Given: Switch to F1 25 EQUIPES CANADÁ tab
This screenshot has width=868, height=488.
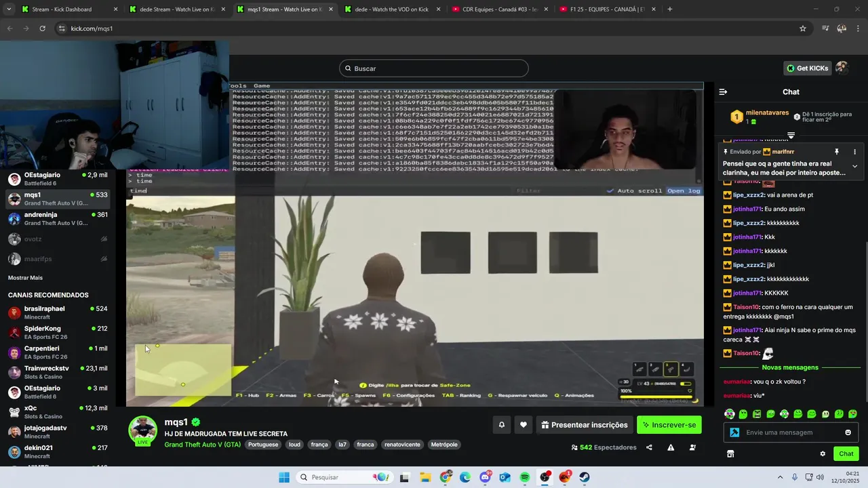Looking at the screenshot, I should click(x=607, y=9).
